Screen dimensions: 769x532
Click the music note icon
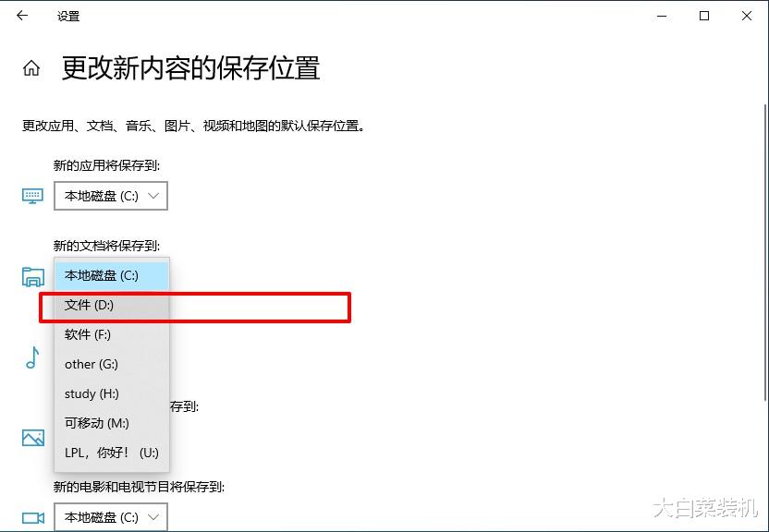(x=32, y=357)
